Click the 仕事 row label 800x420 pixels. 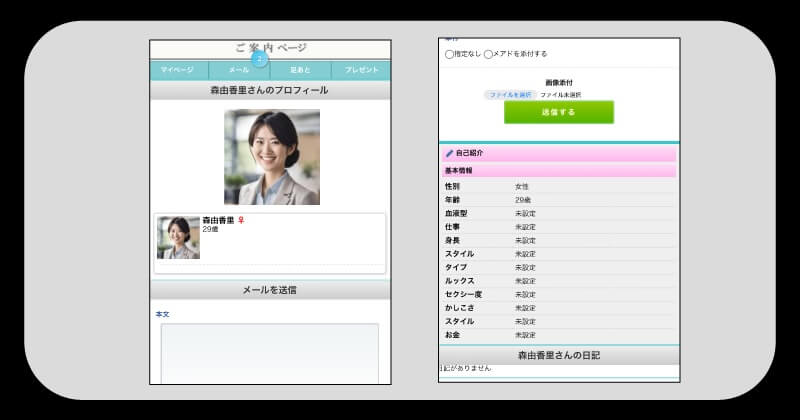click(x=452, y=227)
